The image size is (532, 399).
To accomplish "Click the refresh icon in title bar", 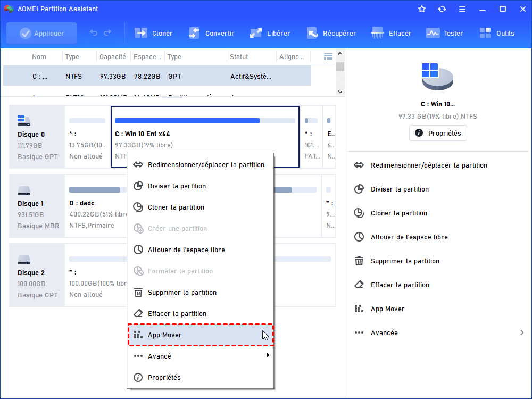I will point(442,9).
